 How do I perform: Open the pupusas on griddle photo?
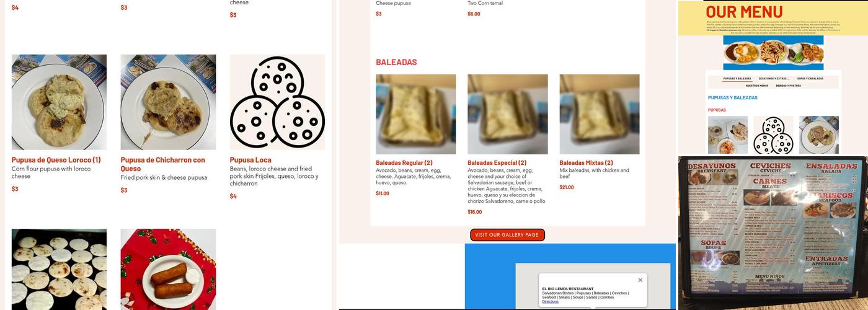59,269
